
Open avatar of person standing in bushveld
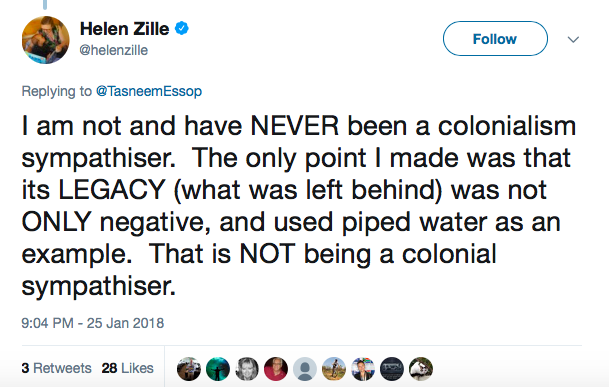334,369
